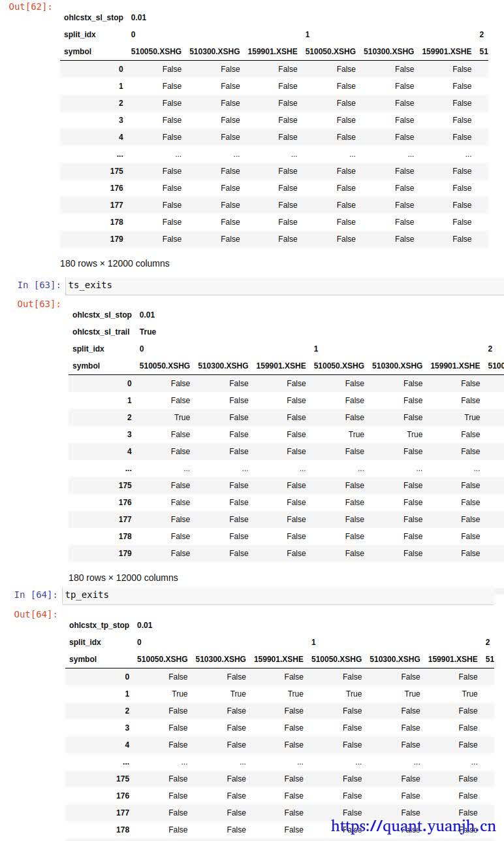Click the symbol header label in ts_exits table
The width and height of the screenshot is (504, 841).
click(x=86, y=366)
